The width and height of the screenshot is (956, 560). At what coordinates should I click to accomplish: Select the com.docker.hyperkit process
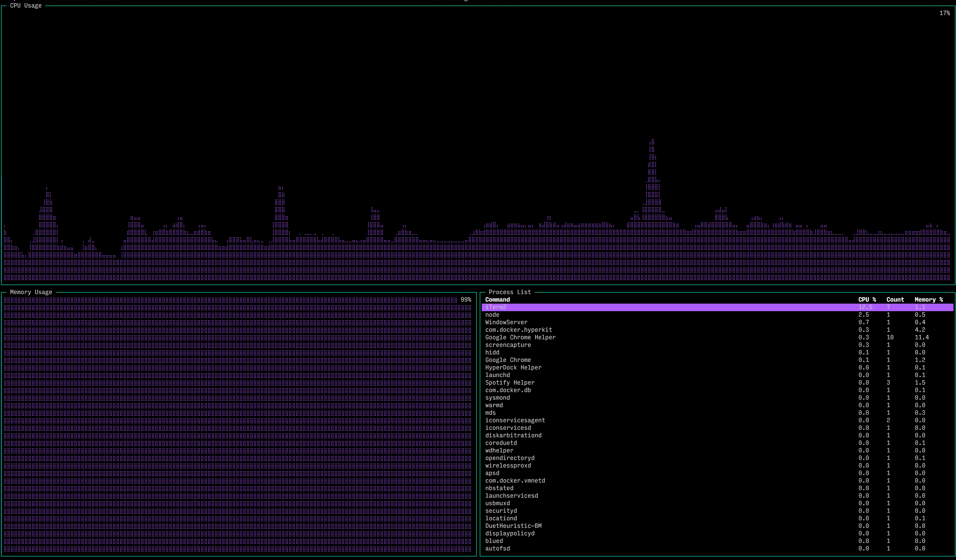pyautogui.click(x=717, y=330)
